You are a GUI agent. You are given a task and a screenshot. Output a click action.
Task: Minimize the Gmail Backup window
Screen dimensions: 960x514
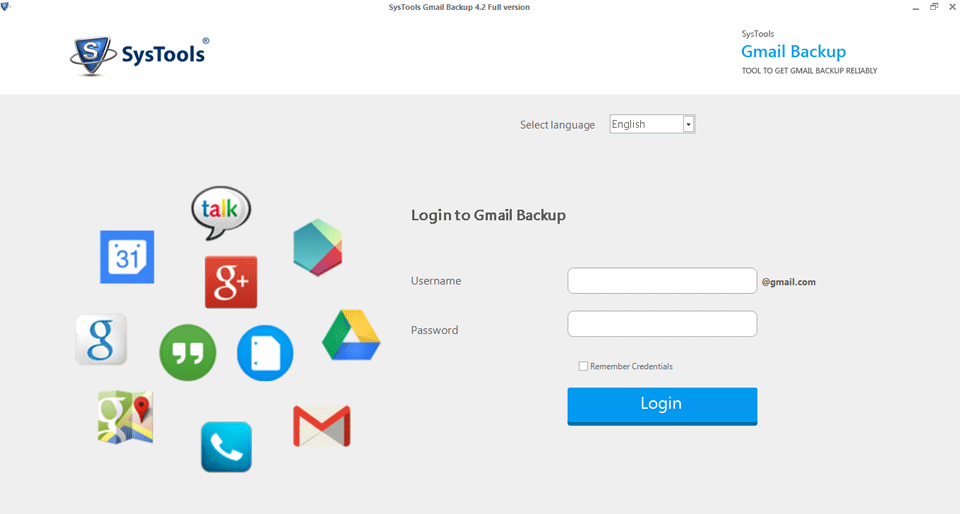tap(915, 7)
